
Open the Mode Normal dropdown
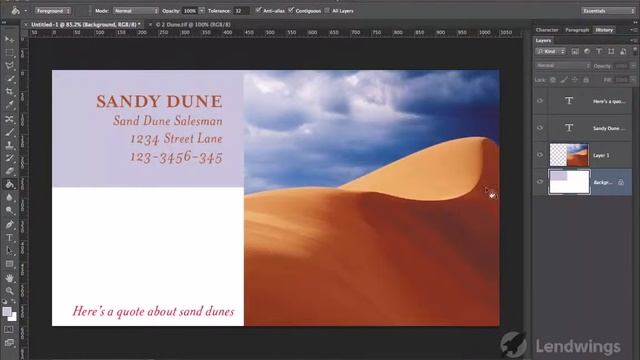point(136,11)
